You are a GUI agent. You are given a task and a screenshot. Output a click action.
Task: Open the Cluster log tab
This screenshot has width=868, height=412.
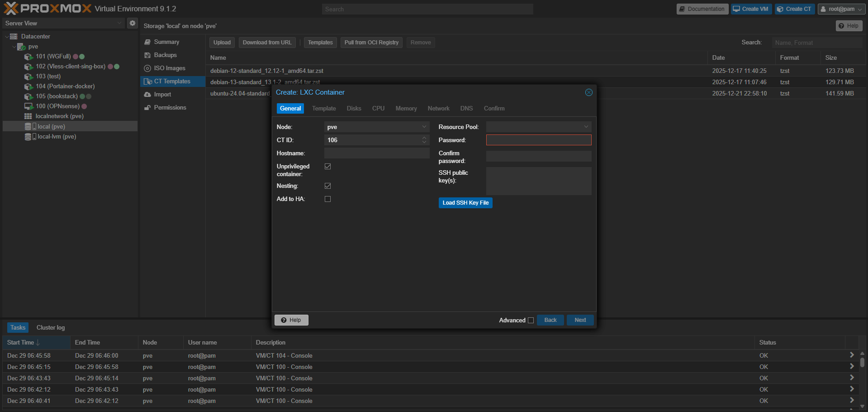pyautogui.click(x=51, y=327)
